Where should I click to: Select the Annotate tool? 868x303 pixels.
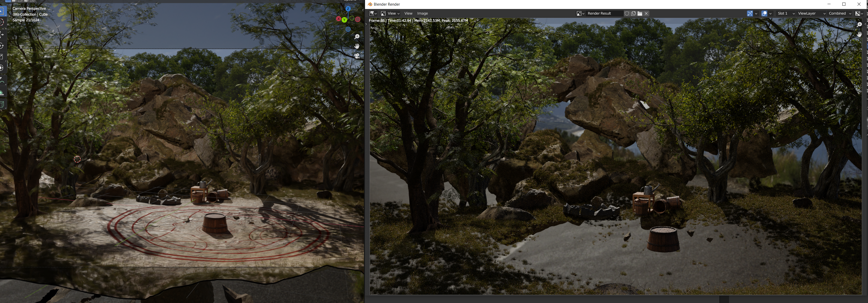[2, 80]
